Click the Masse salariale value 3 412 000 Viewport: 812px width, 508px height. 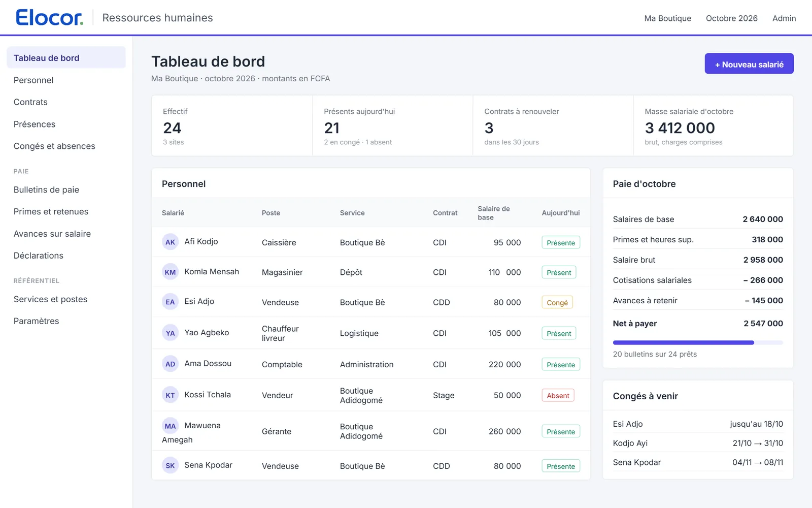tap(680, 128)
